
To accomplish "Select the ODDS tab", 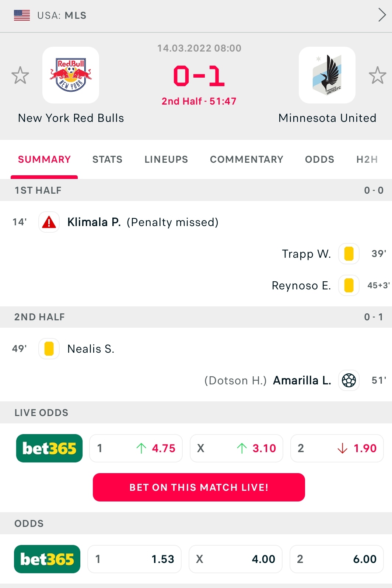I will [319, 159].
